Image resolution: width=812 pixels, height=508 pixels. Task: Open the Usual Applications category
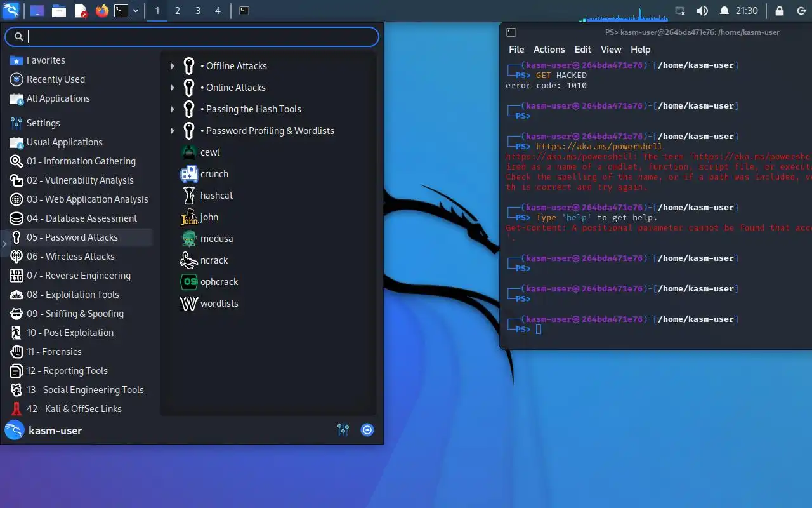coord(80,142)
